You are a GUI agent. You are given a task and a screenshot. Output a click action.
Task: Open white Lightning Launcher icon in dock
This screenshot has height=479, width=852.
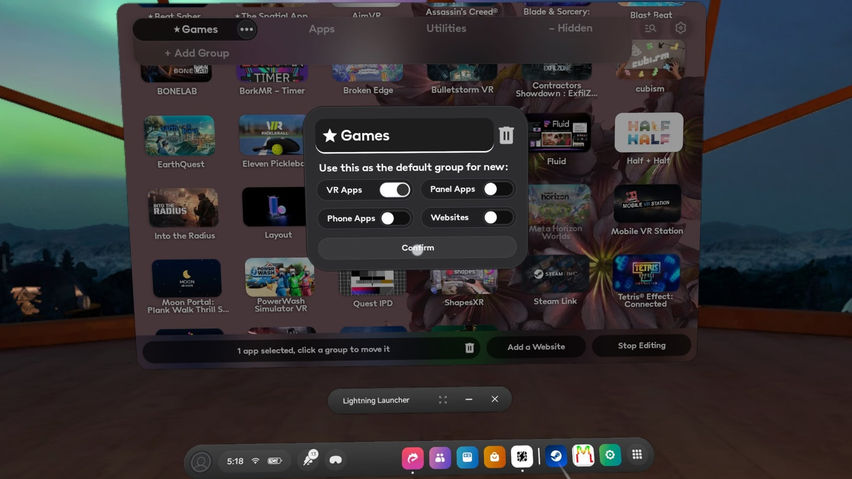(x=522, y=457)
